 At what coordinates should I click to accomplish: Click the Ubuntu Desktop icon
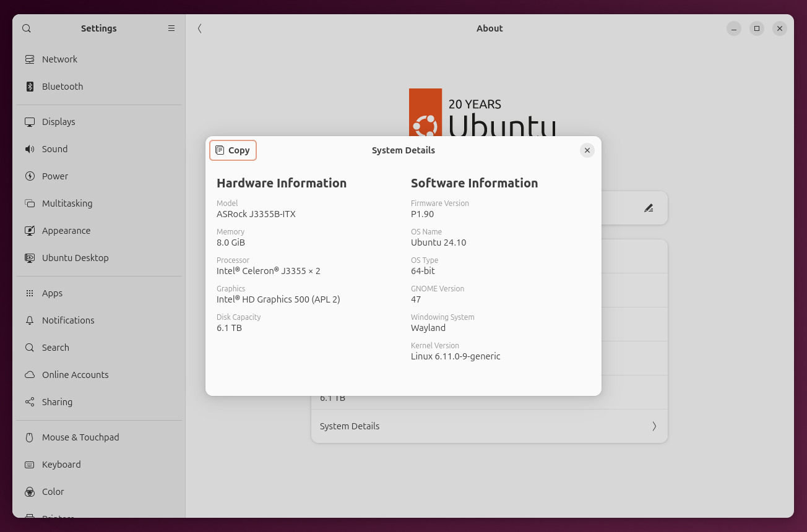(x=30, y=258)
